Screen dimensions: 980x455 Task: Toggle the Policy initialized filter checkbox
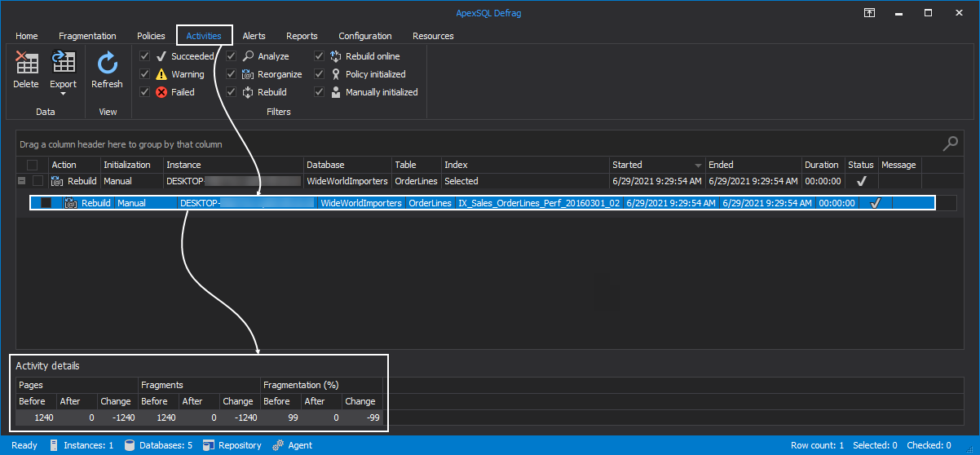[320, 74]
